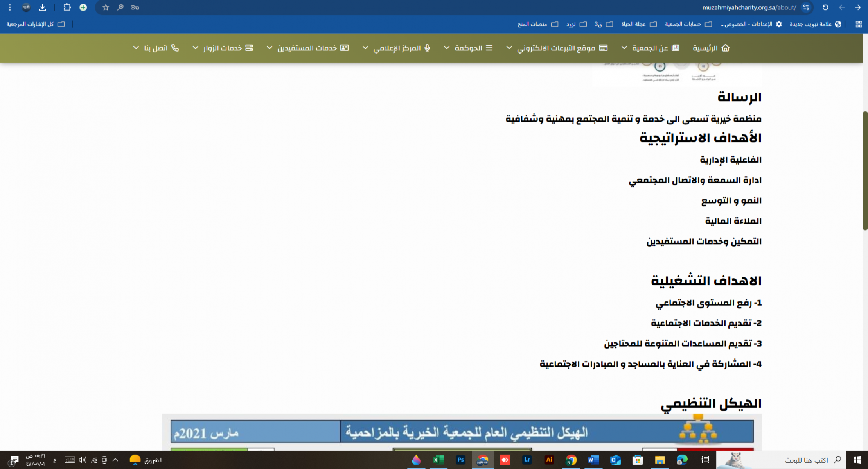868x469 pixels.
Task: Open the Chrome downloads icon
Action: [x=43, y=7]
